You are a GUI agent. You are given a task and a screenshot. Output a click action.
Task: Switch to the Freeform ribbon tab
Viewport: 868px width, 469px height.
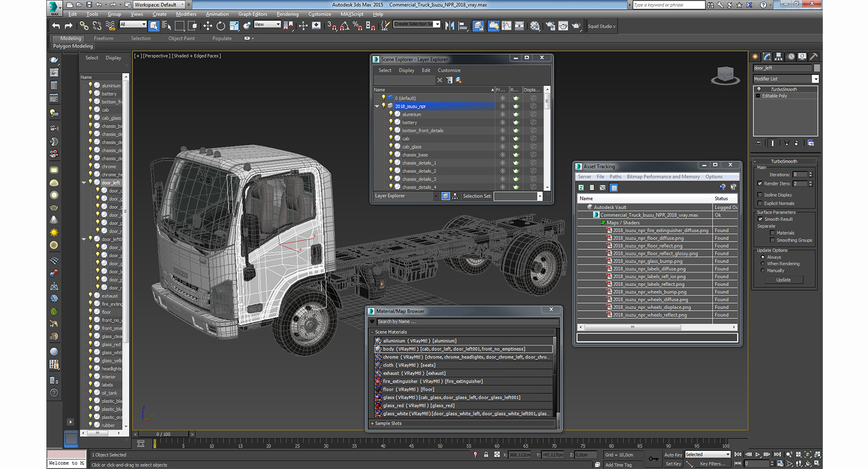pos(104,38)
